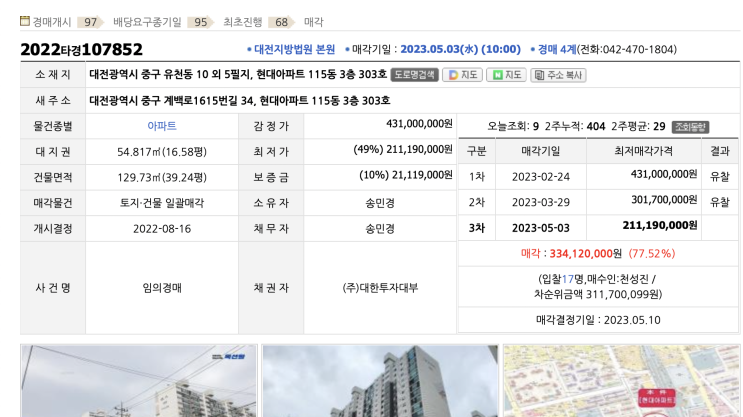Open the 아파트 property type link
This screenshot has width=743, height=417.
pyautogui.click(x=162, y=126)
